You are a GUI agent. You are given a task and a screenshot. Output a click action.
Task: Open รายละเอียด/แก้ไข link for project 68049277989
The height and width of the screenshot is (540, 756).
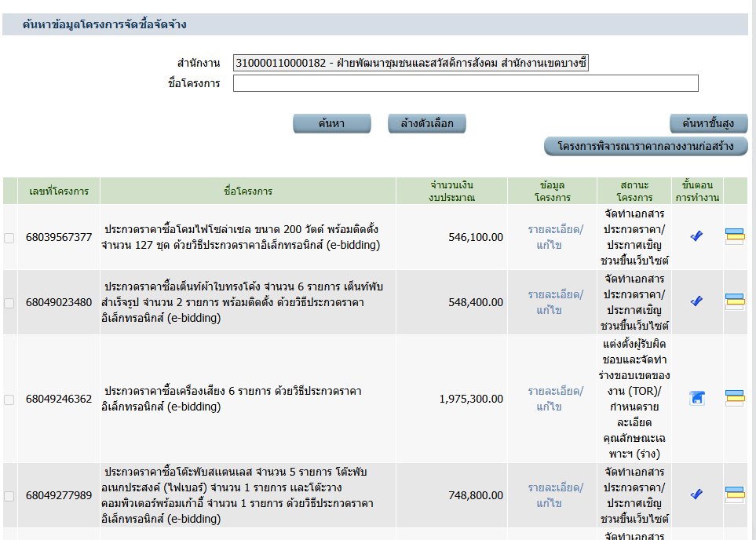(555, 495)
